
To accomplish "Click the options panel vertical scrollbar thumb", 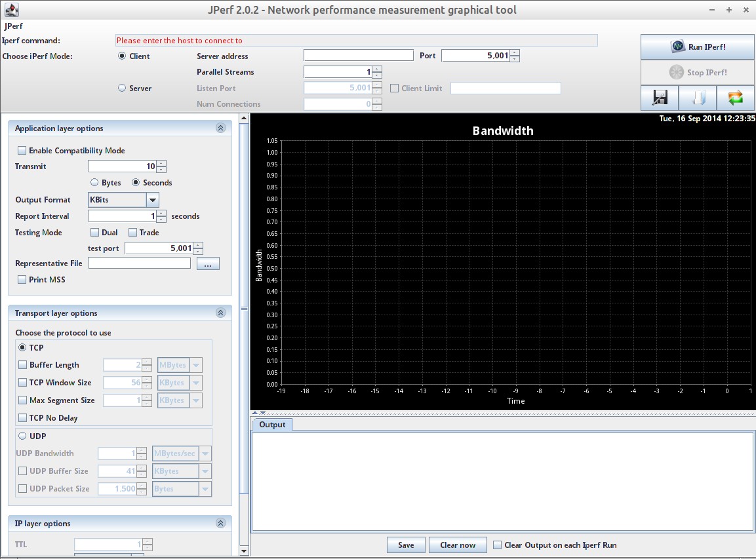I will pyautogui.click(x=244, y=309).
